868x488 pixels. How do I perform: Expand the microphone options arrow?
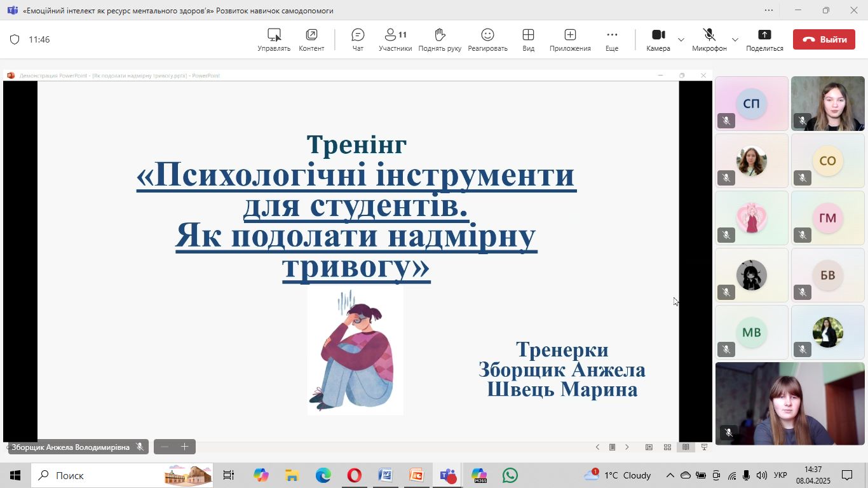(735, 39)
